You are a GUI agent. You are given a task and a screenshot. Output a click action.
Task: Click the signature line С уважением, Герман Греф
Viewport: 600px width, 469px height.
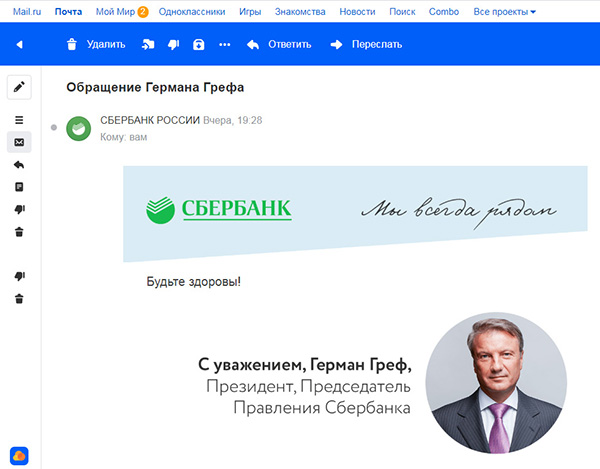pos(305,365)
